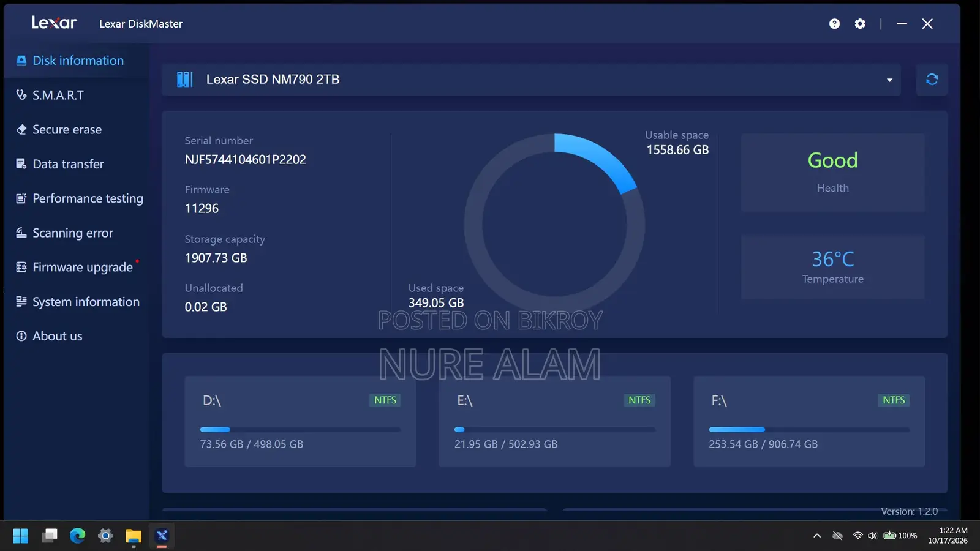
Task: Click the Lexar logo in title bar
Action: [x=54, y=23]
